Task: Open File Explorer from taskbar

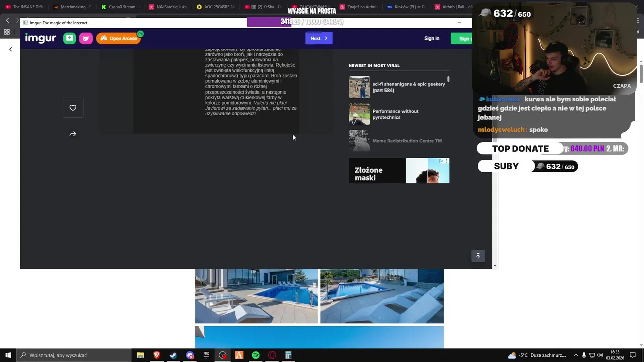Action: (140, 355)
